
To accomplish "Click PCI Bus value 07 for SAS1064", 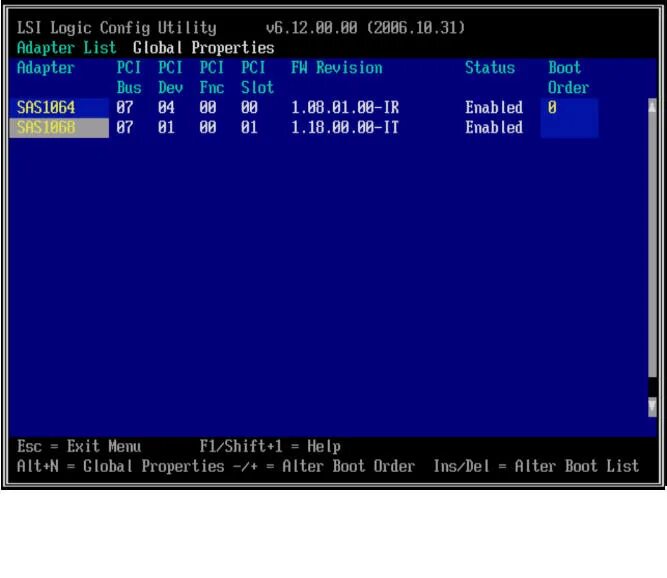I will (x=125, y=108).
